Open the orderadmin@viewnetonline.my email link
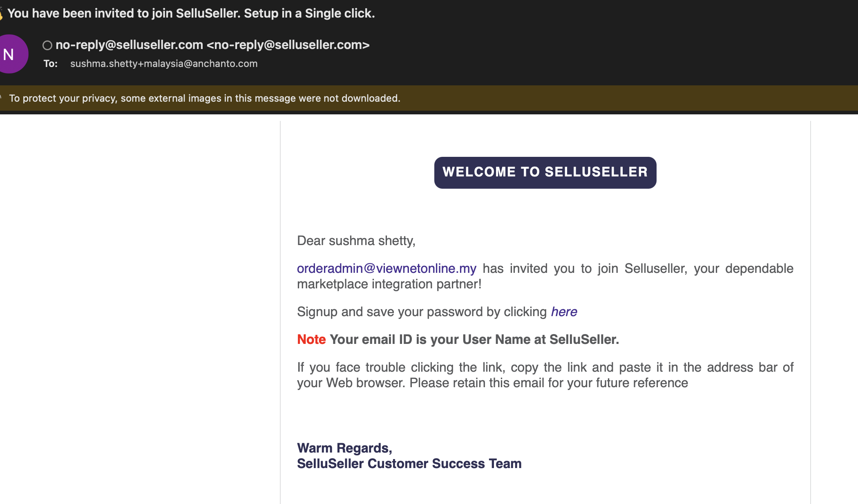The height and width of the screenshot is (504, 858). coord(387,268)
